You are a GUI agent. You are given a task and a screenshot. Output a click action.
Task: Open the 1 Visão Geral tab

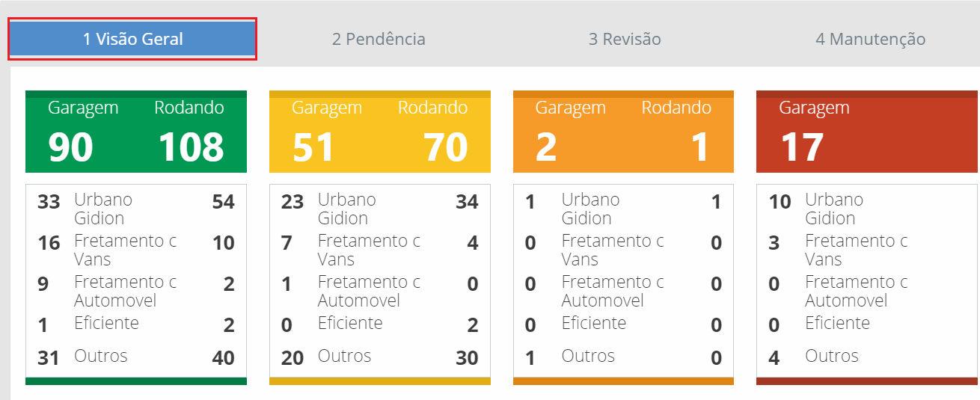pos(132,39)
